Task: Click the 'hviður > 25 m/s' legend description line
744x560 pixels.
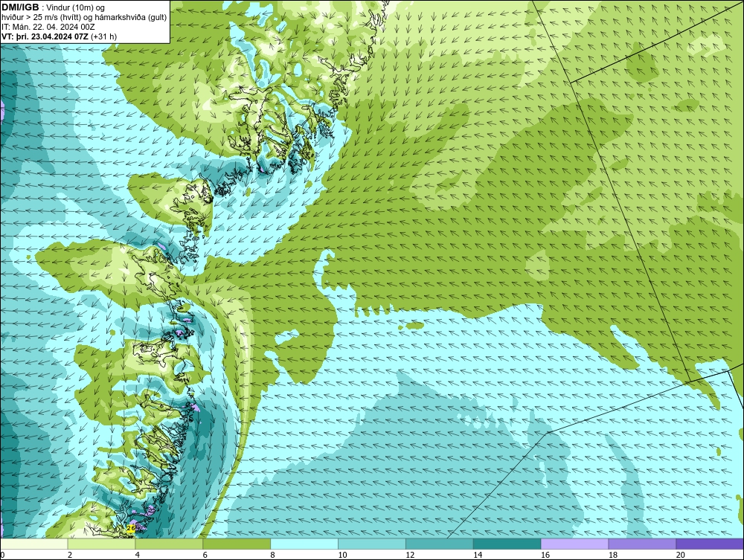Action: tap(84, 18)
